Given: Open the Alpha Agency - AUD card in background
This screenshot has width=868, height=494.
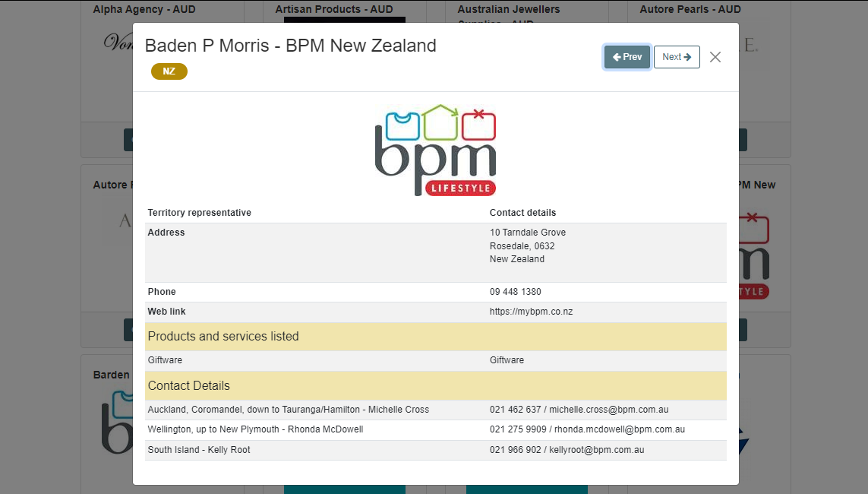Looking at the screenshot, I should [144, 9].
